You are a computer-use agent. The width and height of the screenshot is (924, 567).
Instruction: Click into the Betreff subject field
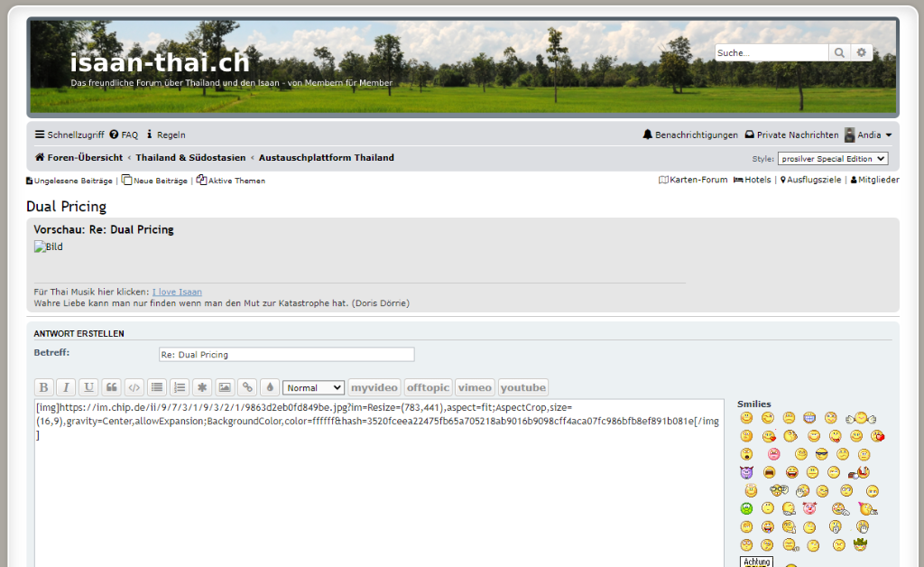286,355
